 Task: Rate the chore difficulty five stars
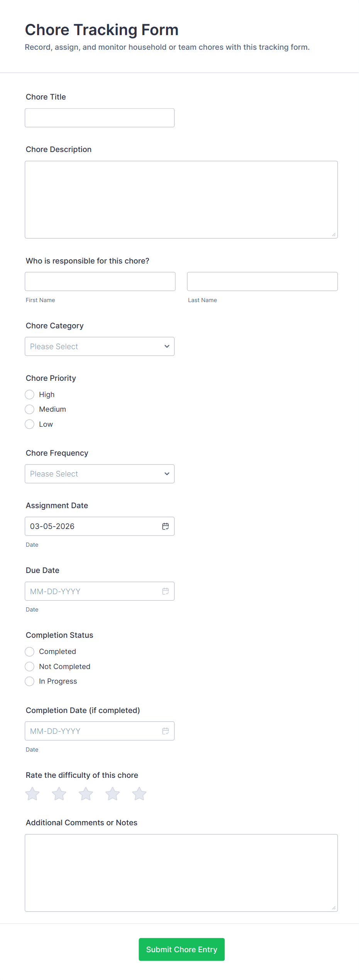click(139, 794)
